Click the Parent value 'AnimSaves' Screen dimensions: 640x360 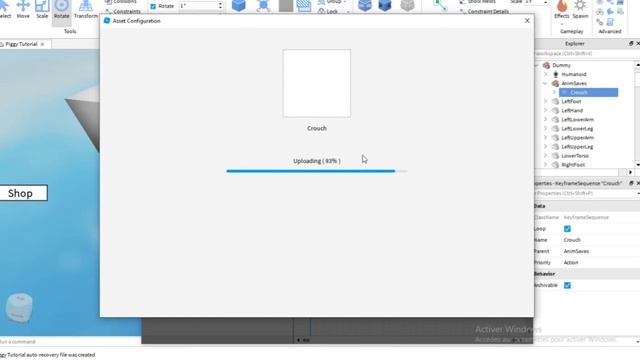(576, 251)
